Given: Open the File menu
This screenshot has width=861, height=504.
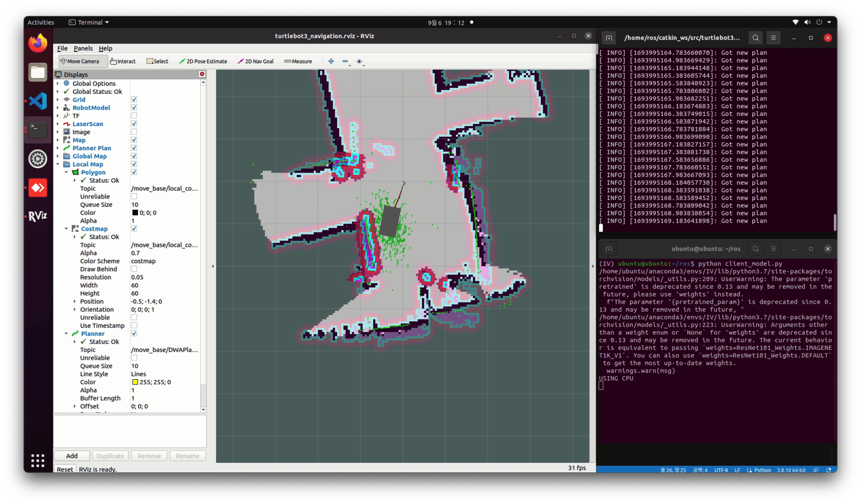Looking at the screenshot, I should tap(62, 49).
